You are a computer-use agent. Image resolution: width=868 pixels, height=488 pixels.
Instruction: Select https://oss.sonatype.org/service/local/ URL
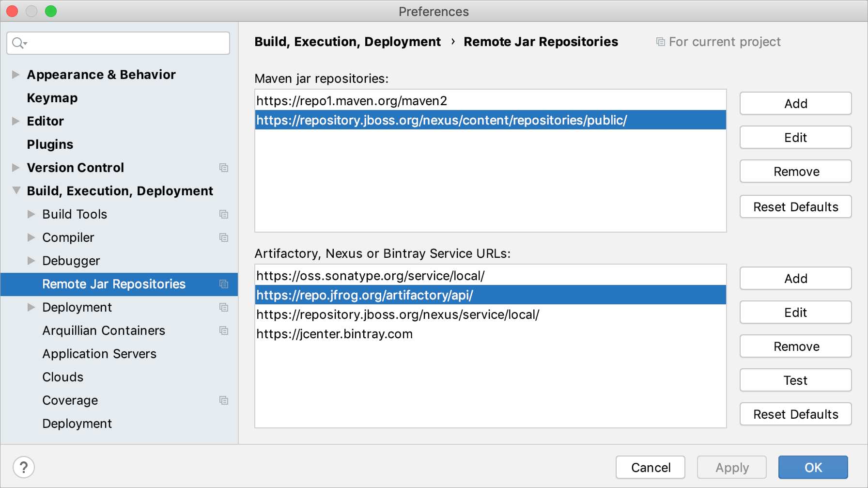491,275
